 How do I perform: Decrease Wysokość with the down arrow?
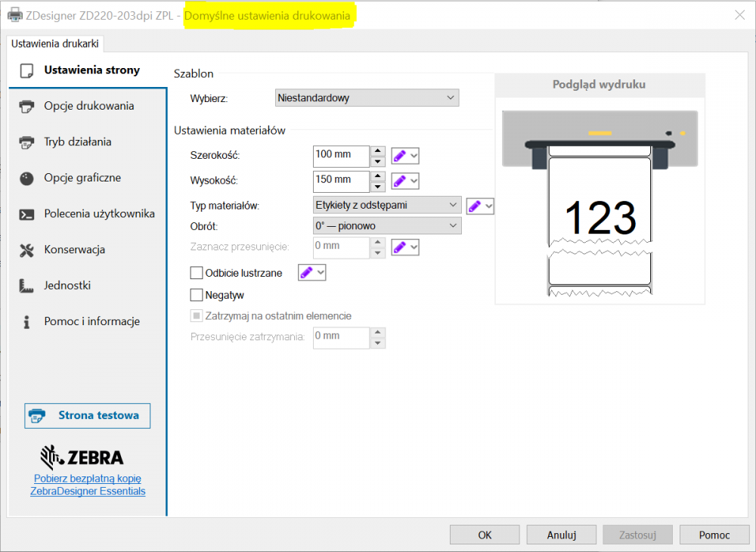click(x=378, y=187)
